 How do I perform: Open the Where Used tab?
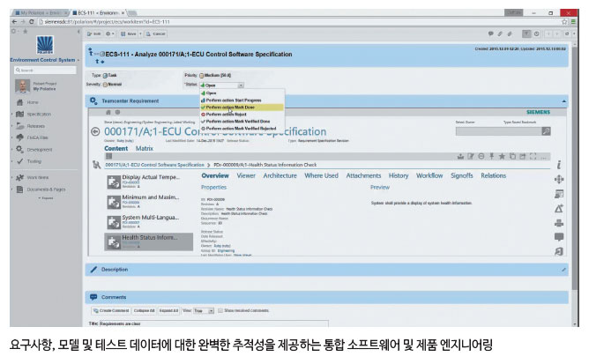tap(321, 175)
